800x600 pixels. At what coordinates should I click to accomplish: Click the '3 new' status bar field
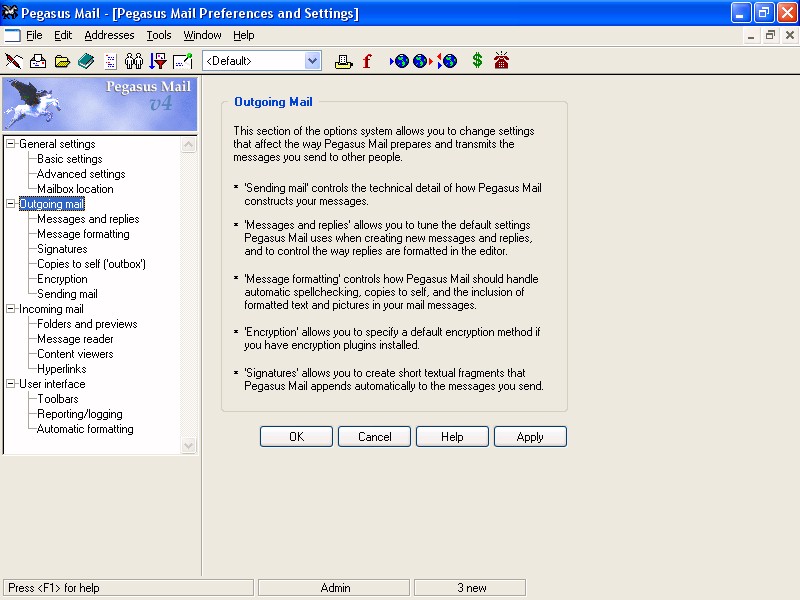[470, 588]
